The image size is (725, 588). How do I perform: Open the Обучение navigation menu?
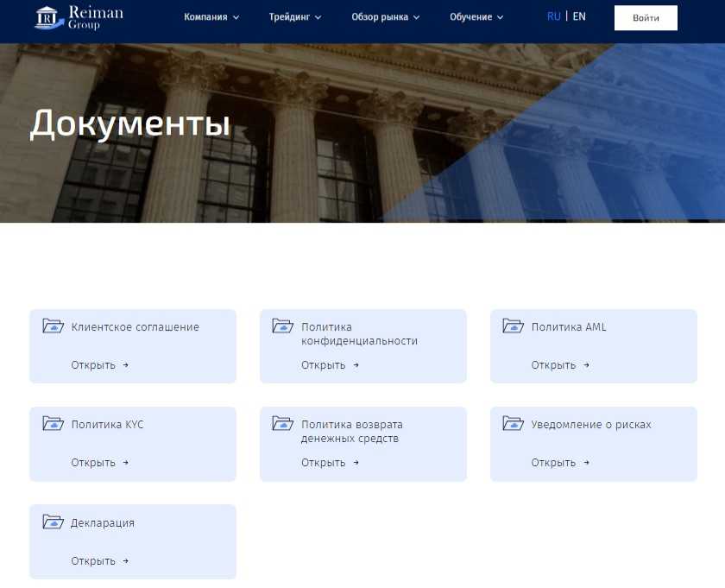click(476, 17)
